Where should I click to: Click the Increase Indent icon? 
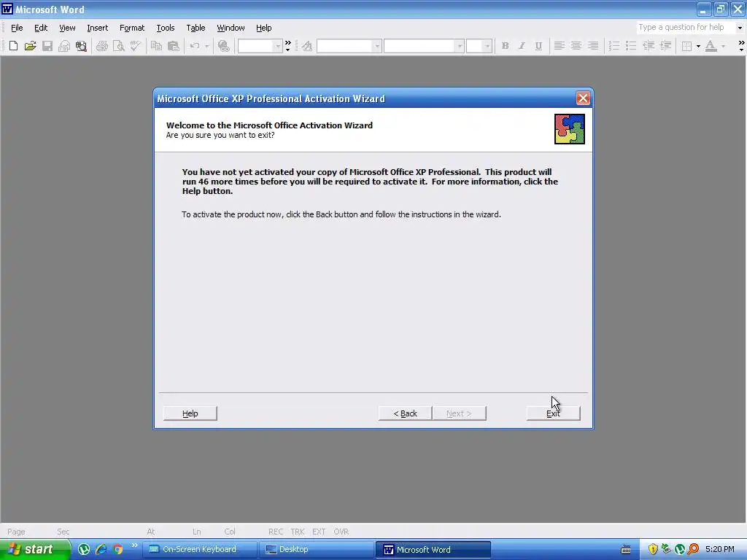(x=665, y=46)
